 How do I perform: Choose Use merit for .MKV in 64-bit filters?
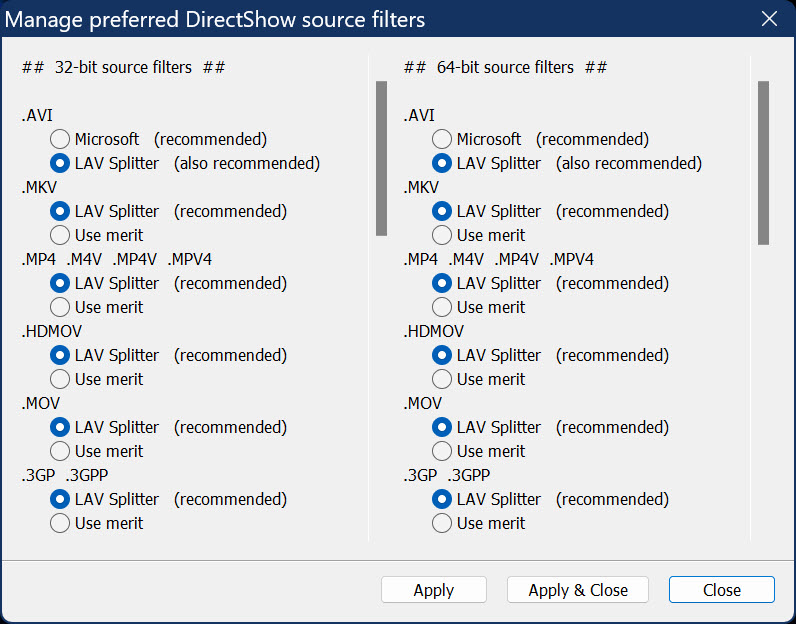(442, 235)
